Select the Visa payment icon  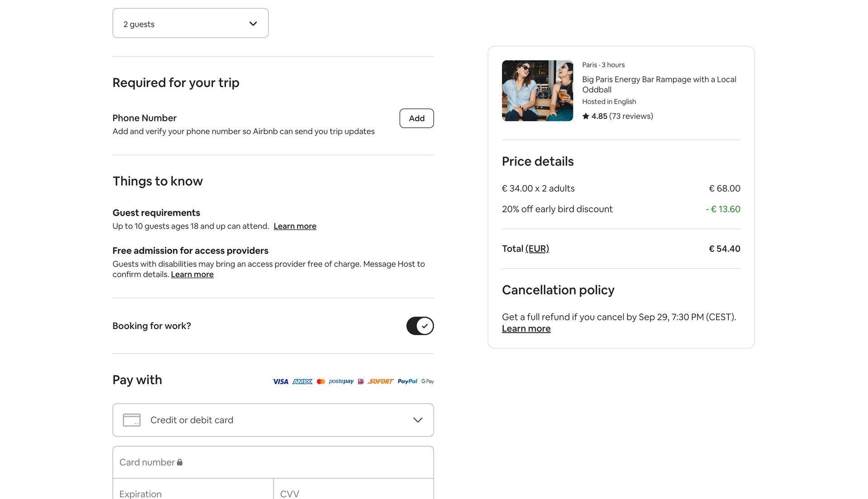pyautogui.click(x=280, y=381)
